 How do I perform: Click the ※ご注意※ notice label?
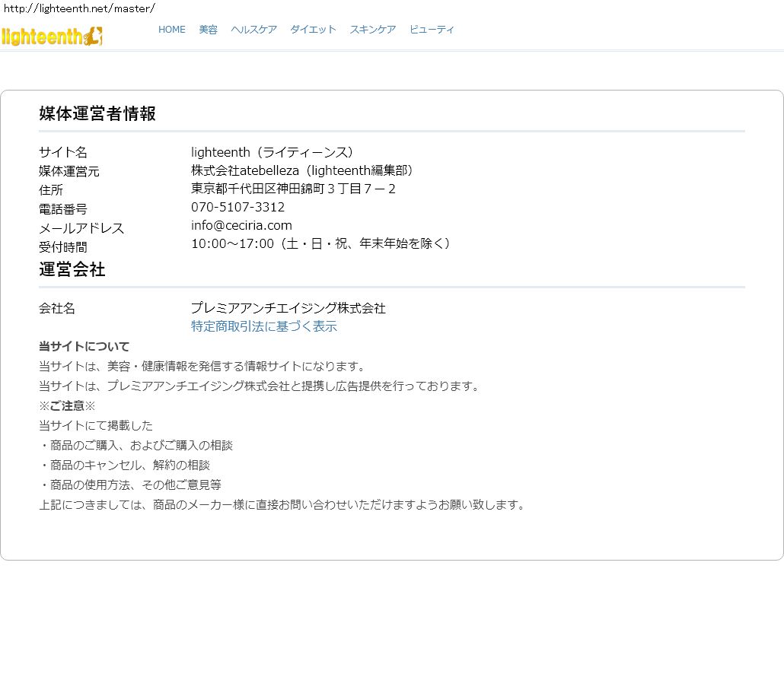click(x=68, y=405)
